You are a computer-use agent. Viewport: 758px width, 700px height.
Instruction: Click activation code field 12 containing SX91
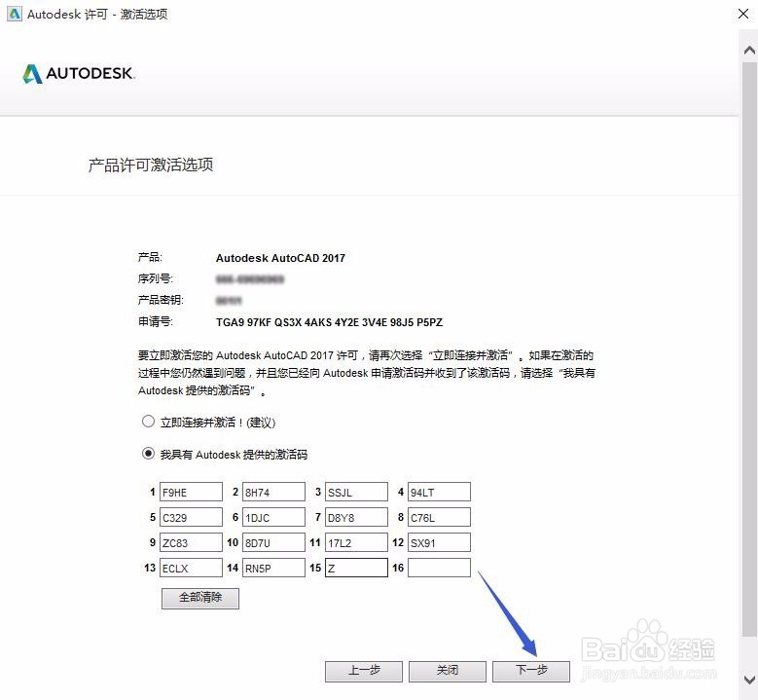(439, 542)
